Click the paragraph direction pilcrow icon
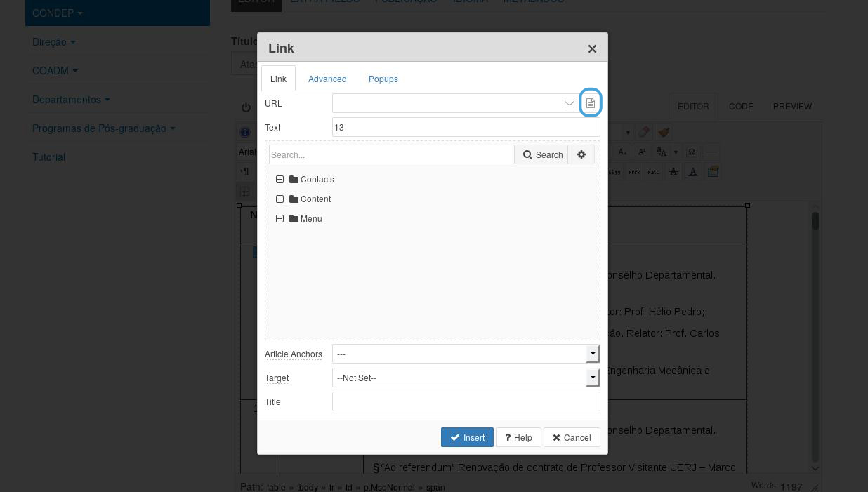868x492 pixels. pyautogui.click(x=245, y=171)
